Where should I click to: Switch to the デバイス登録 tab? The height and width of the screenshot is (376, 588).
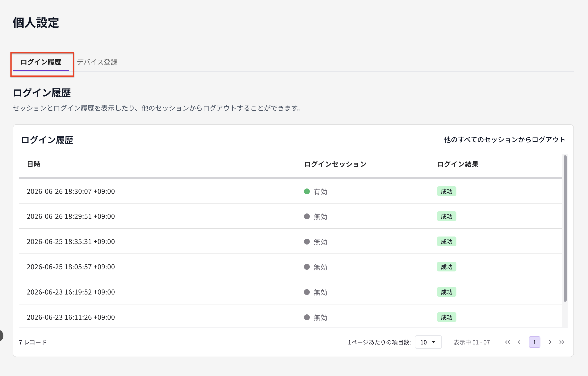(97, 62)
